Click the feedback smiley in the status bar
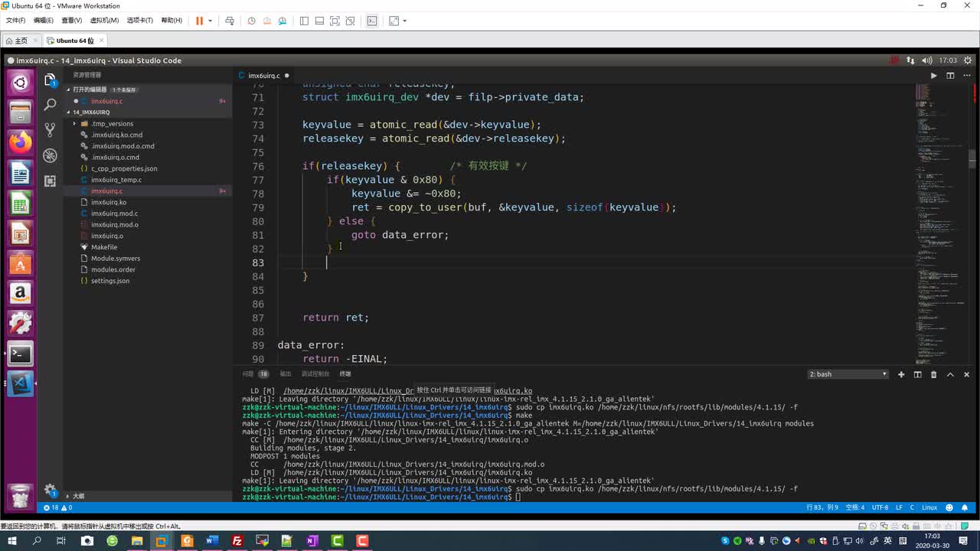The height and width of the screenshot is (551, 980). (x=950, y=507)
